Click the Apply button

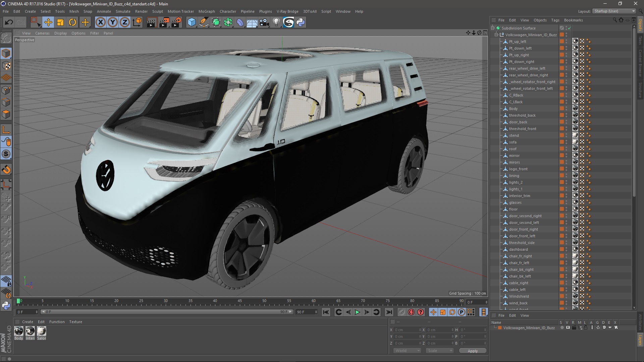(x=473, y=351)
